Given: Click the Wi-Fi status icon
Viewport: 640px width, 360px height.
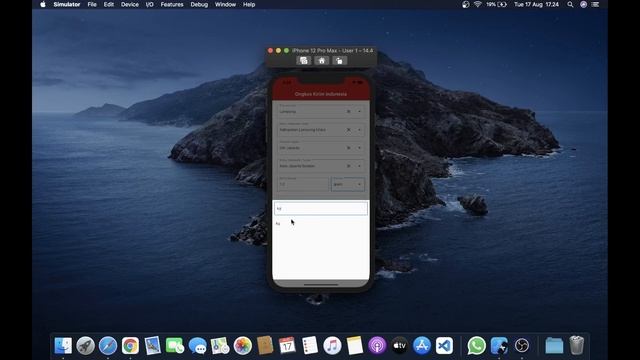Looking at the screenshot, I should click(x=478, y=4).
